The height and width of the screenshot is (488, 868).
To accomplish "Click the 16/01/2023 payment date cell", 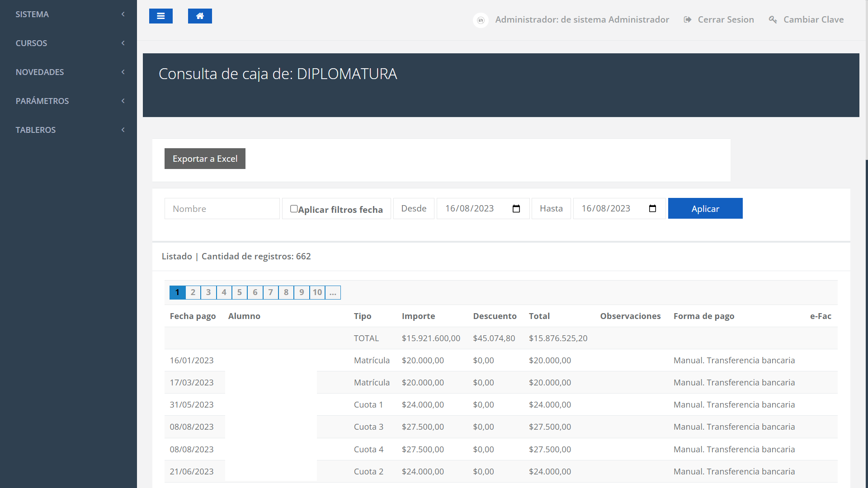I will click(192, 360).
